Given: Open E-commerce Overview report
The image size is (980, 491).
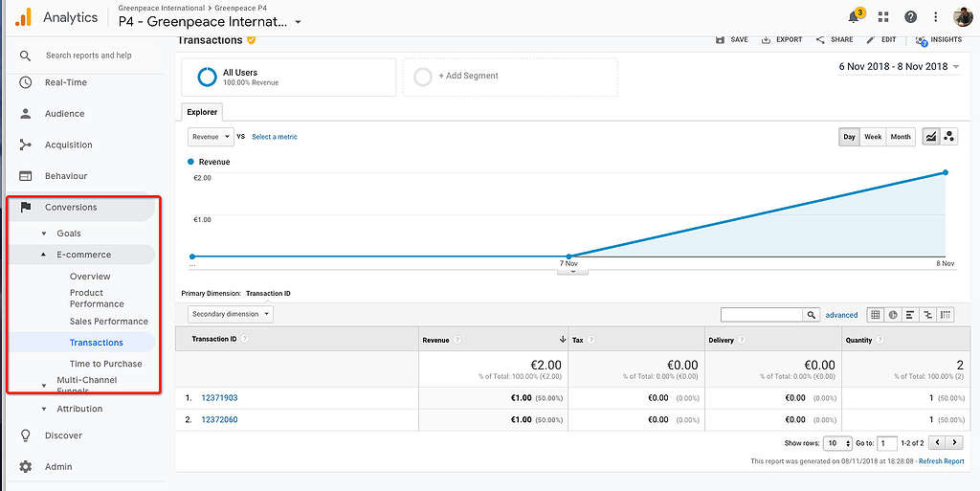Looking at the screenshot, I should coord(90,276).
